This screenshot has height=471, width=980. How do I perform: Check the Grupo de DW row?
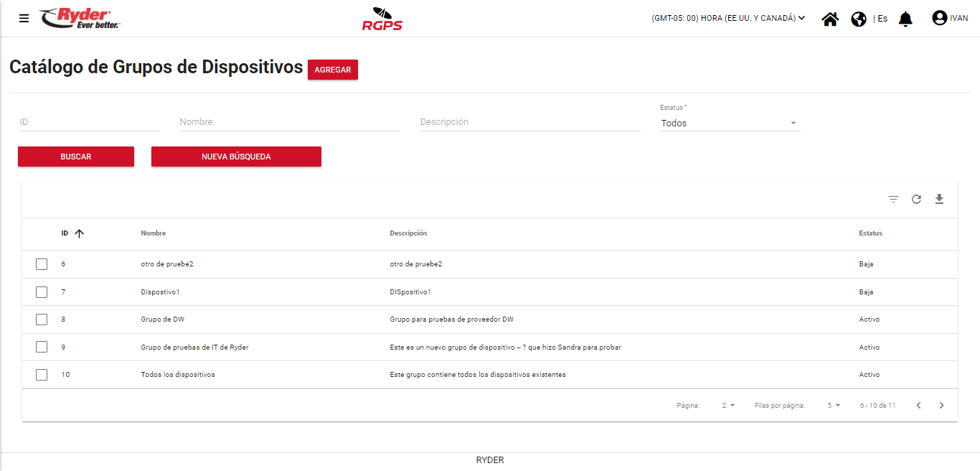coord(42,320)
